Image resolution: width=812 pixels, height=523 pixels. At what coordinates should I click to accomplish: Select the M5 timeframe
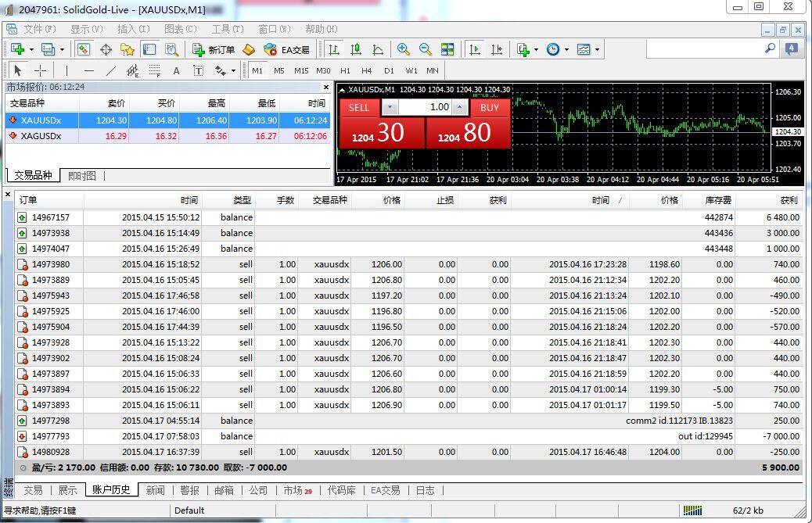pyautogui.click(x=279, y=71)
